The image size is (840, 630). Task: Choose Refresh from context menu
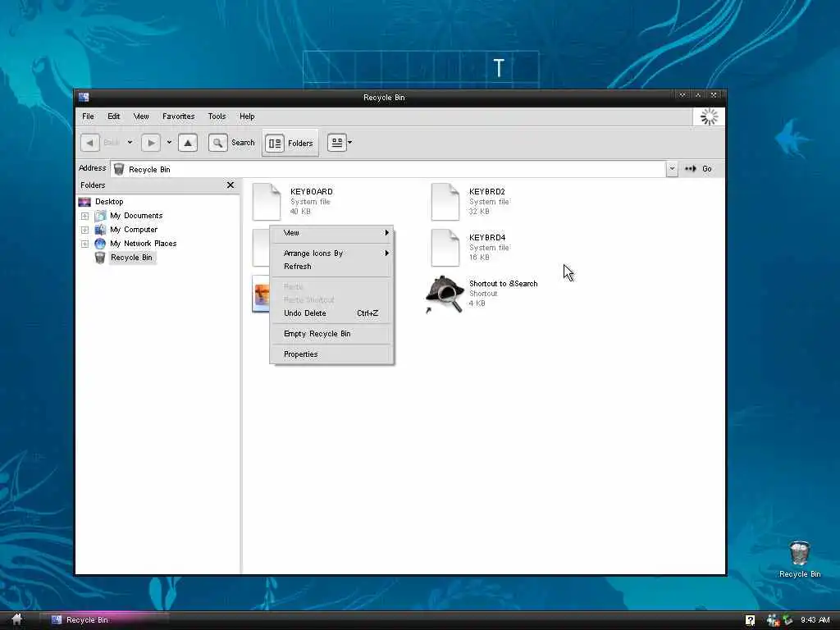pyautogui.click(x=331, y=267)
